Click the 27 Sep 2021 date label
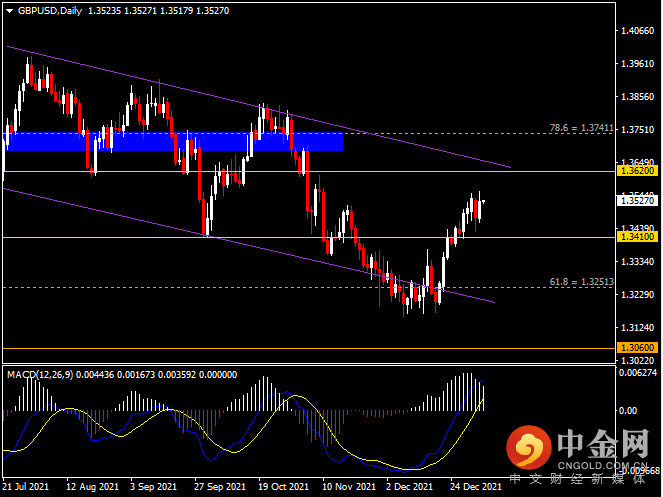 click(x=220, y=487)
